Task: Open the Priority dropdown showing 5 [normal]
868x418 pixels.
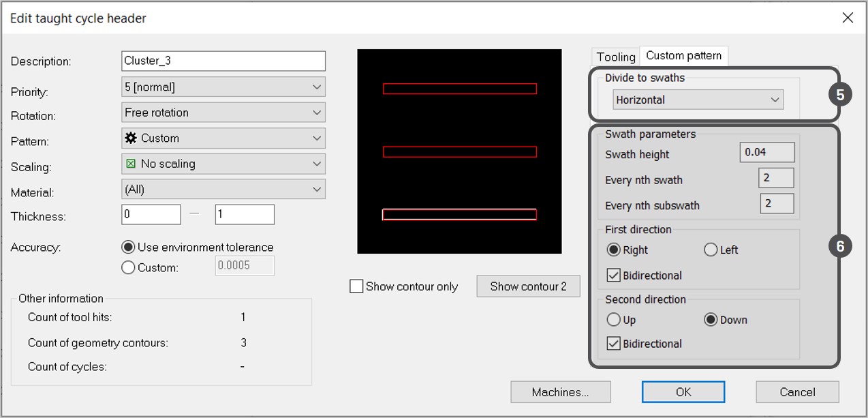Action: pos(223,87)
